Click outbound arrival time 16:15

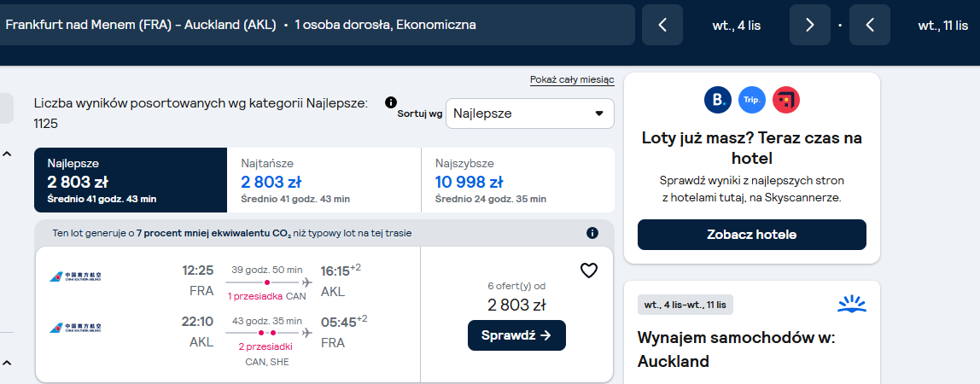click(341, 270)
